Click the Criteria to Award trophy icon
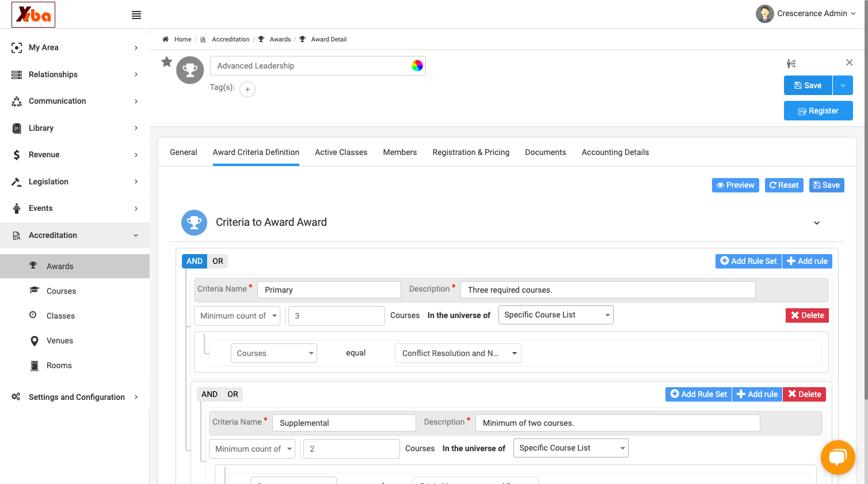The height and width of the screenshot is (484, 868). point(195,222)
